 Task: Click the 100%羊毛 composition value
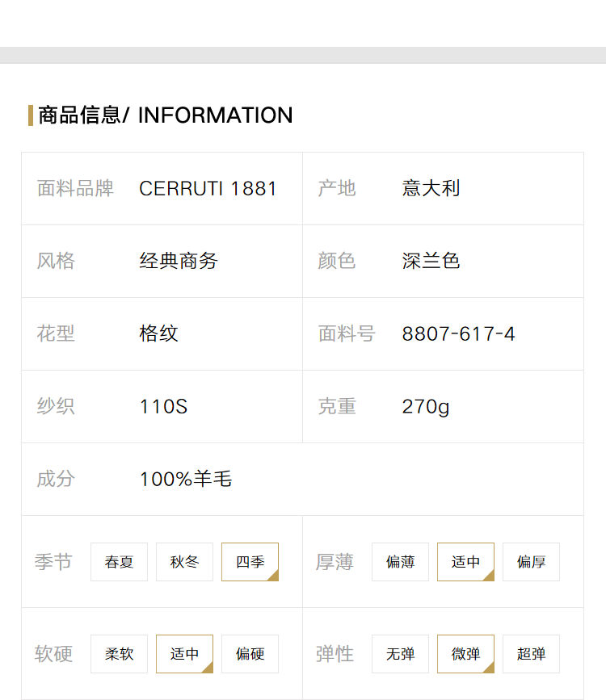[x=186, y=479]
